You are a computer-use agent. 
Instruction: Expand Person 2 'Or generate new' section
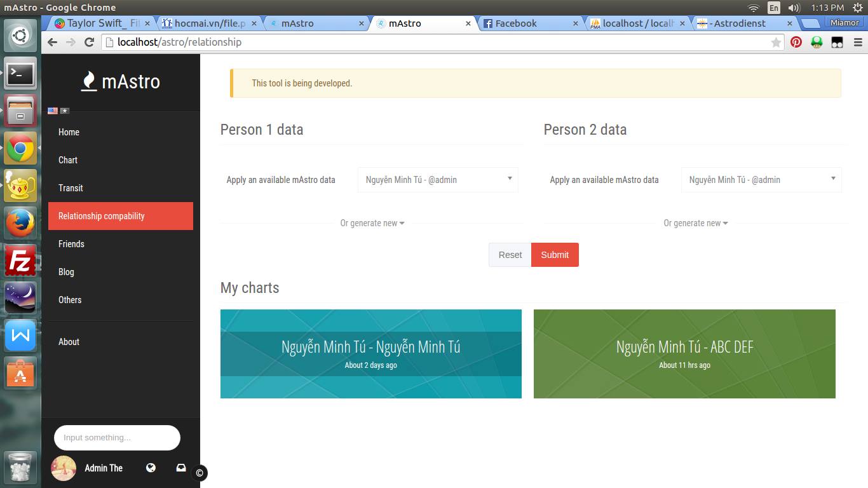(x=696, y=223)
